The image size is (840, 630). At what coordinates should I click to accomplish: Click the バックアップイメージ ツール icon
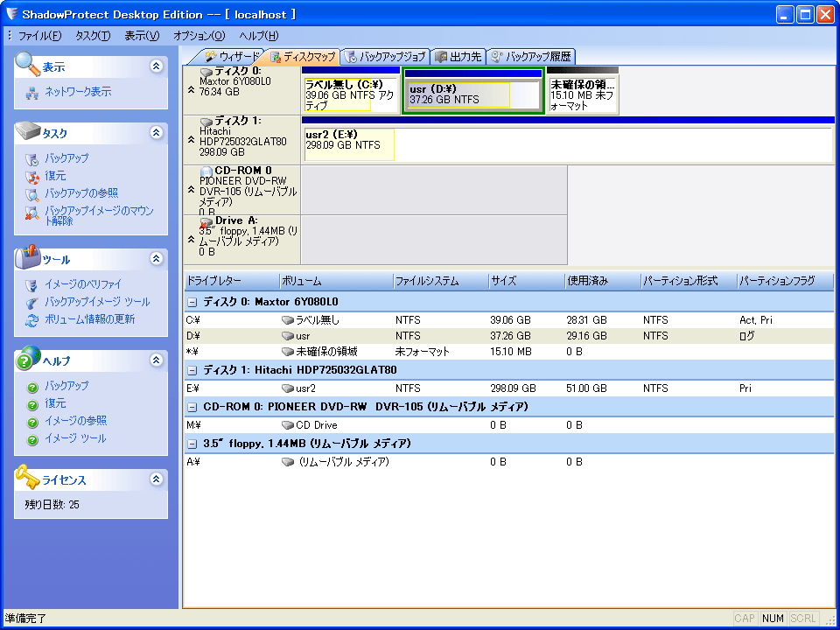(x=32, y=303)
